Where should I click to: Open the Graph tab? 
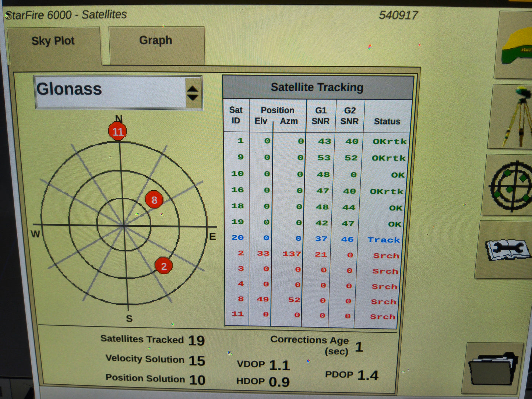(156, 45)
